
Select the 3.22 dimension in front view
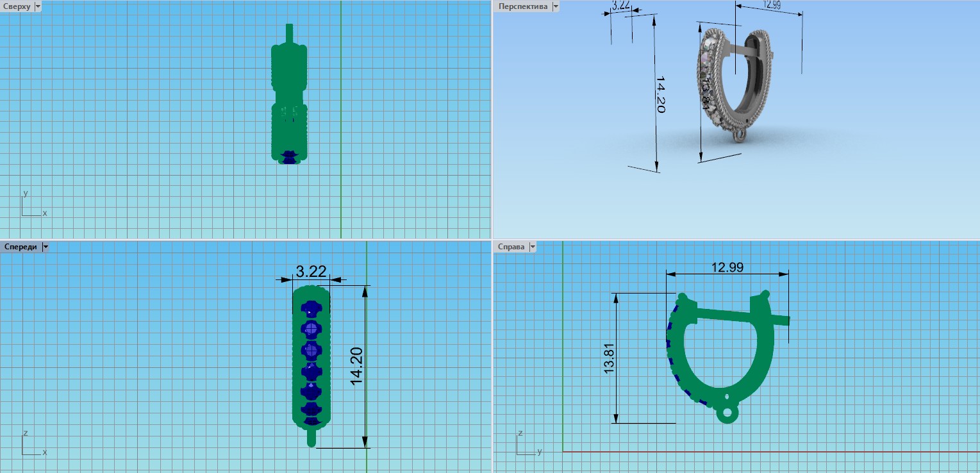(x=311, y=270)
